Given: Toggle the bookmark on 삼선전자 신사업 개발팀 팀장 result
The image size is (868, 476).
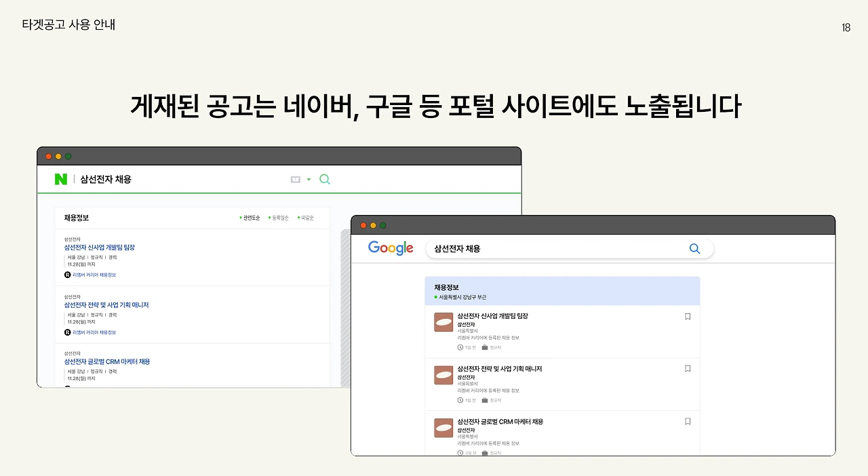Looking at the screenshot, I should (x=688, y=316).
